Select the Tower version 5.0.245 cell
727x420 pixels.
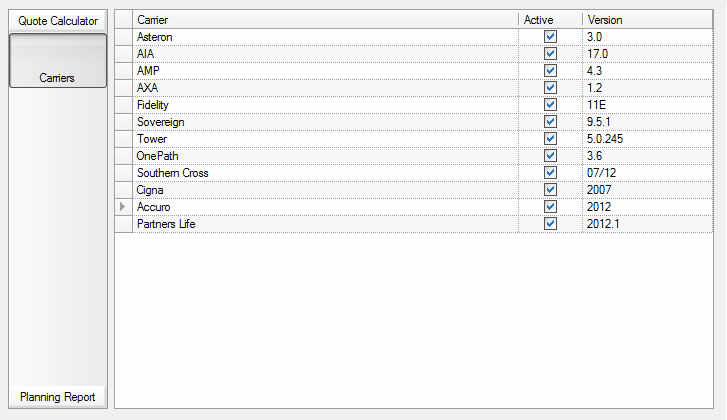(x=647, y=139)
